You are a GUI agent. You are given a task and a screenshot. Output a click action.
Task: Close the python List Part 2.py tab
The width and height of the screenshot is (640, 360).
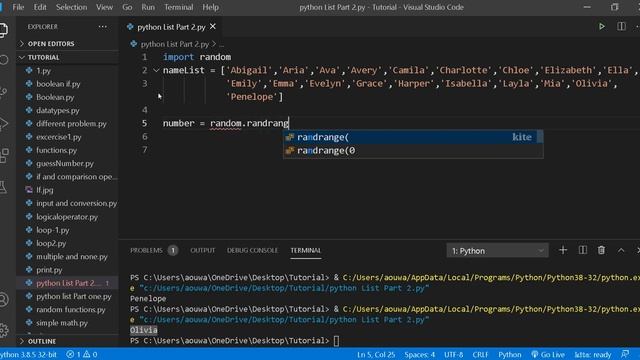213,27
